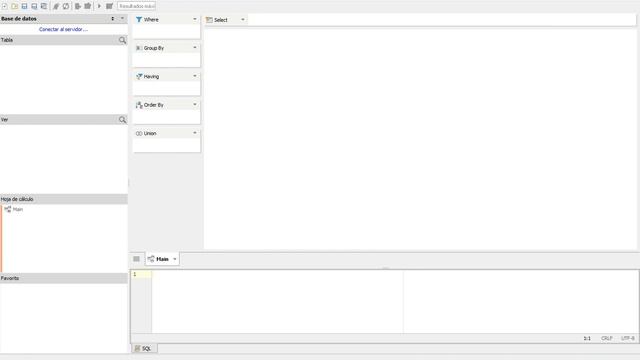Run the query with the play icon

point(99,6)
